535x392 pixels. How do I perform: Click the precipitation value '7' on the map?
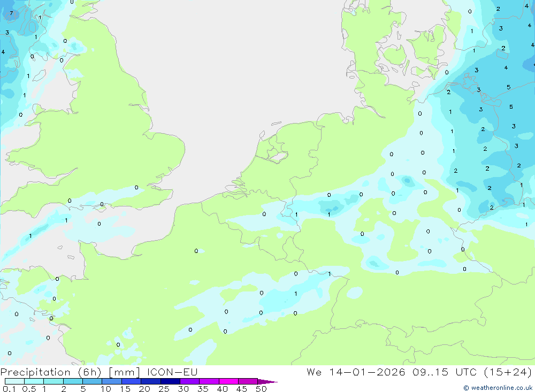12,13
